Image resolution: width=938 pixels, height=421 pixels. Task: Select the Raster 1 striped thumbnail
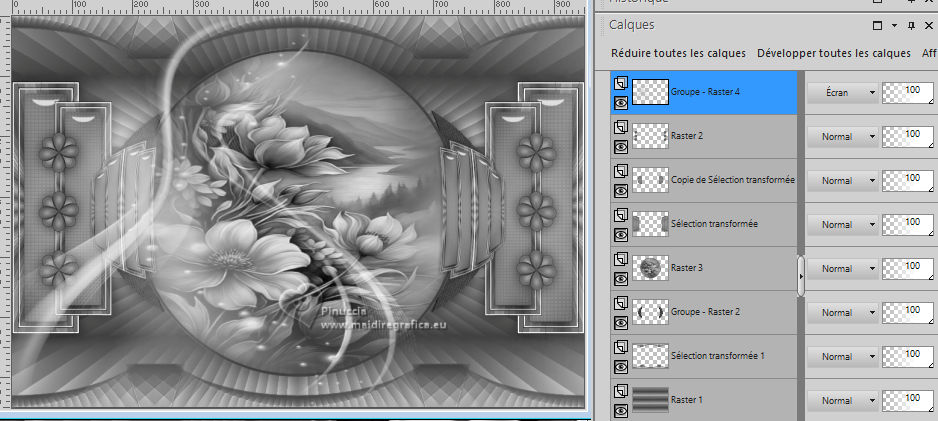tap(650, 400)
